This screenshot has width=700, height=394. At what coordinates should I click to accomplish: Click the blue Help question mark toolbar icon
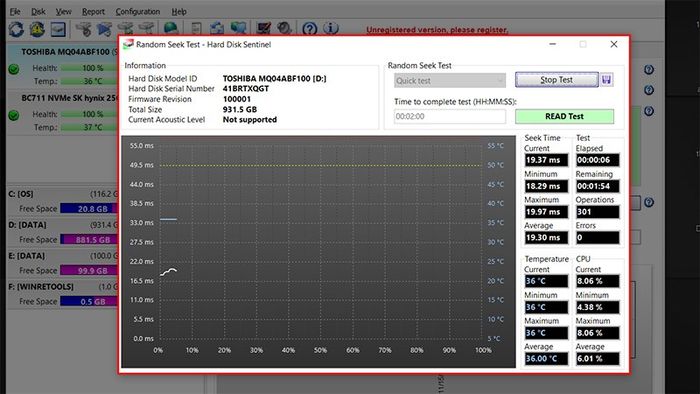309,29
